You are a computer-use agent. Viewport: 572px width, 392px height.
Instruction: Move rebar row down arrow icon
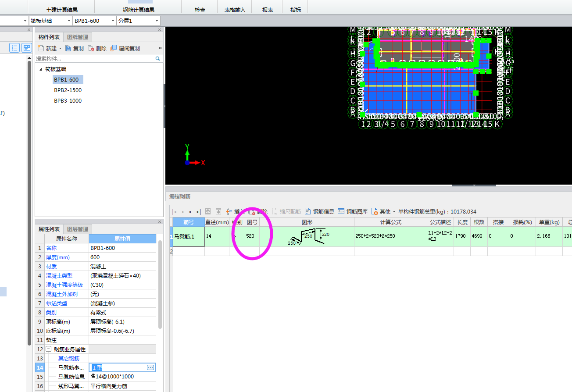tap(218, 211)
